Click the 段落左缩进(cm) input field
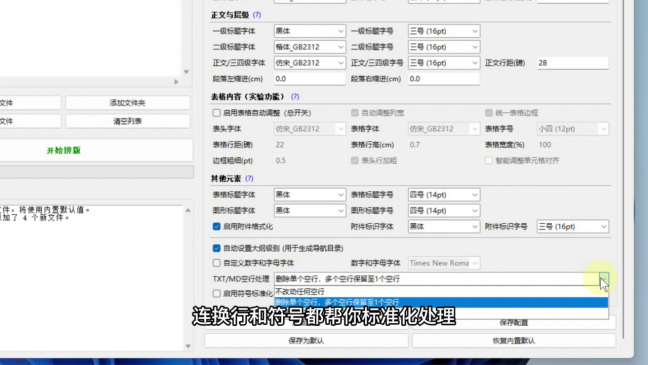 click(x=310, y=79)
